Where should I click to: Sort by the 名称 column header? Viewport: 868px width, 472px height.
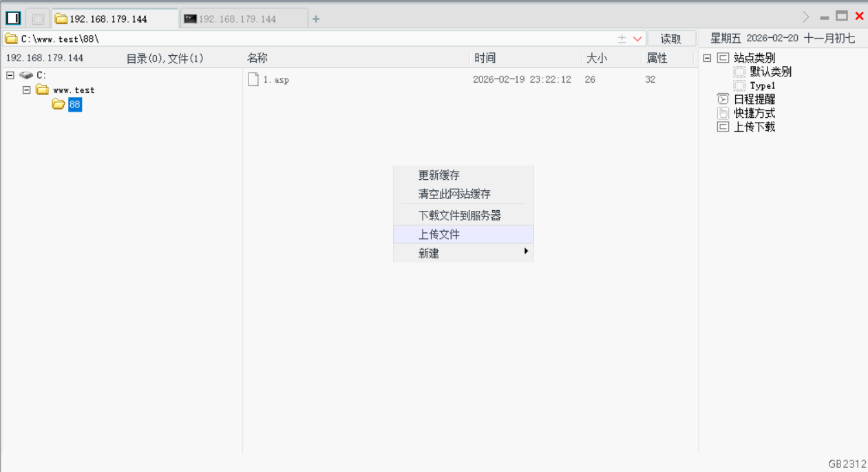click(257, 59)
